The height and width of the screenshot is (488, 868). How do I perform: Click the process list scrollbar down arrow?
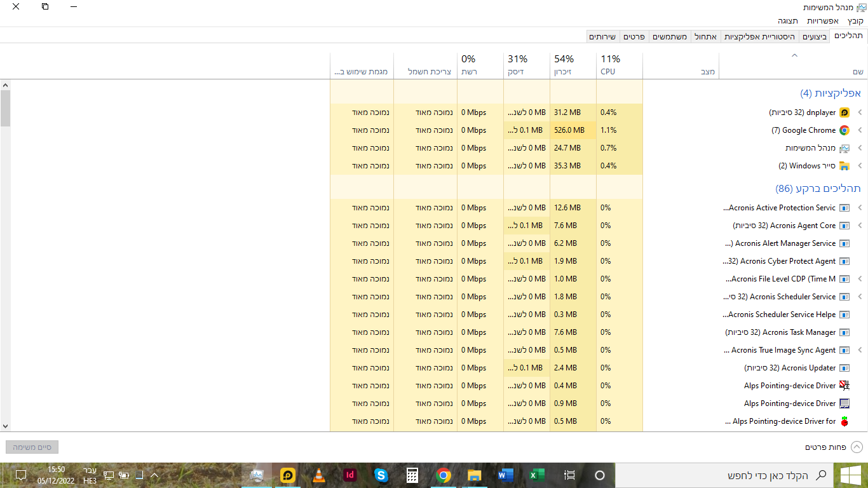tap(5, 426)
